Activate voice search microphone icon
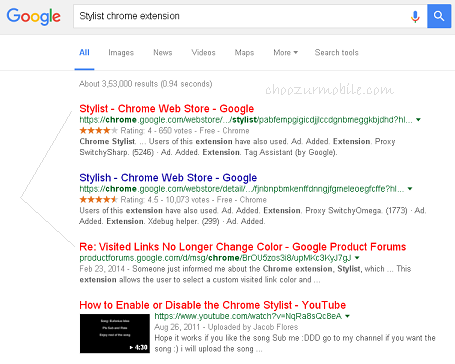This screenshot has width=455, height=364. point(415,16)
